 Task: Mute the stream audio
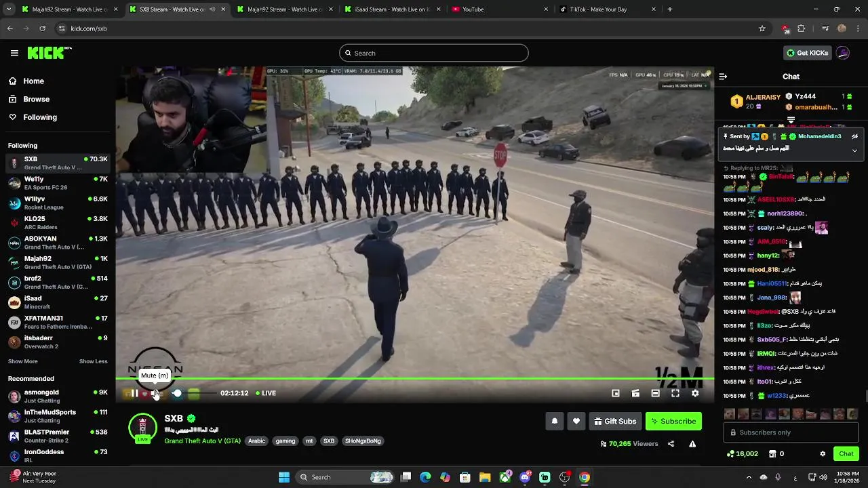(155, 393)
